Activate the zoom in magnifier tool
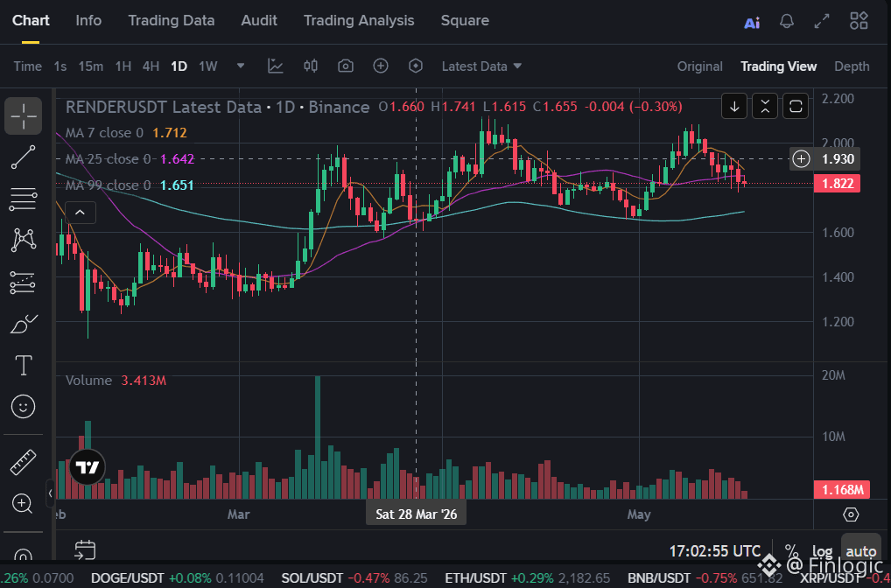Viewport: 891px width, 588px height. (x=22, y=503)
